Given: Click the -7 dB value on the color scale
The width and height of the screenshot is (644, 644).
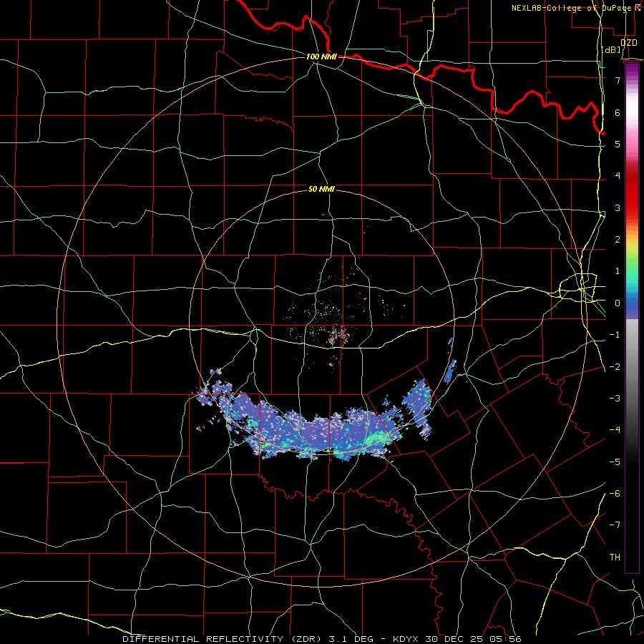Looking at the screenshot, I should point(615,525).
